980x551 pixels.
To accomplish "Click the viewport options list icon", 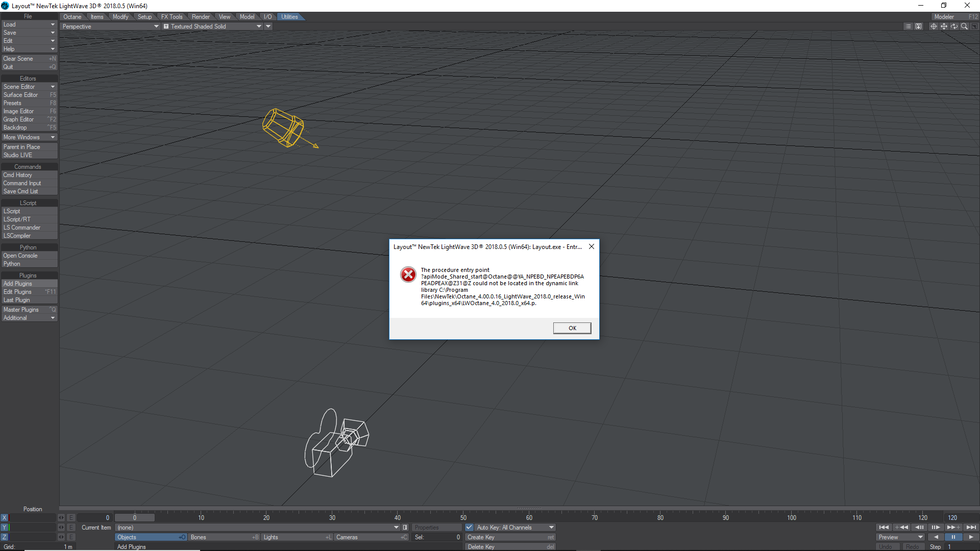I will pyautogui.click(x=908, y=27).
